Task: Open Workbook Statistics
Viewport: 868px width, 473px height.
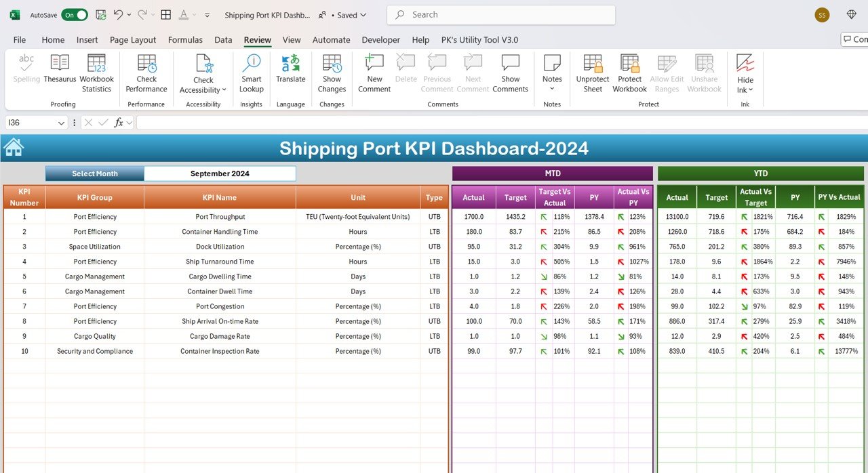Action: (x=96, y=73)
